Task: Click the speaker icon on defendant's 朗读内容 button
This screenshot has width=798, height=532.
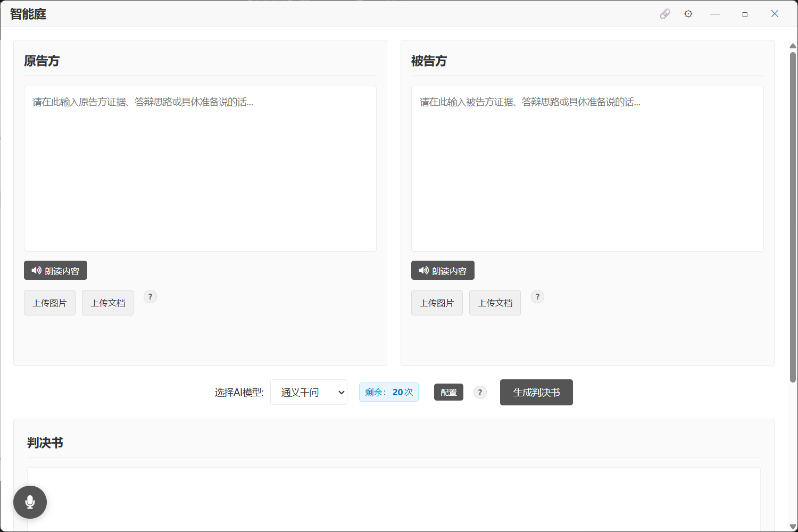Action: (x=423, y=270)
